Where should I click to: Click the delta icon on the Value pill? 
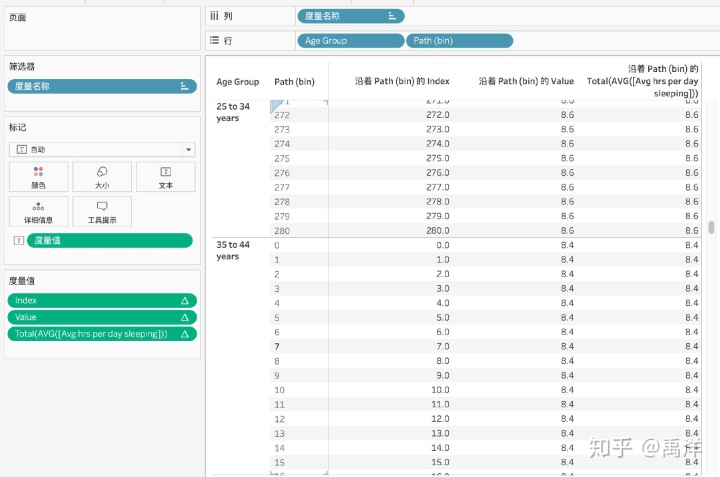(185, 317)
